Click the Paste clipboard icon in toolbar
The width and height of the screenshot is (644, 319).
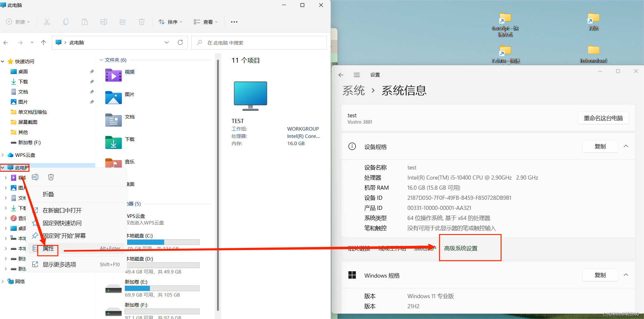(x=85, y=22)
